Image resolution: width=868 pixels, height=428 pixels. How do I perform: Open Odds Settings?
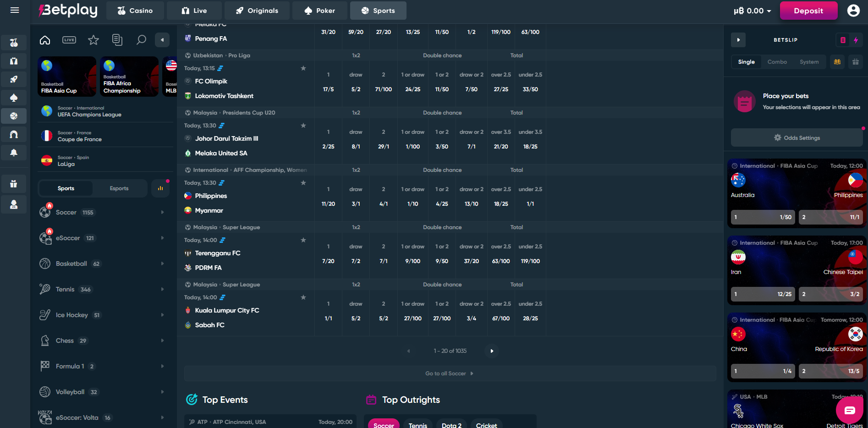(x=797, y=138)
